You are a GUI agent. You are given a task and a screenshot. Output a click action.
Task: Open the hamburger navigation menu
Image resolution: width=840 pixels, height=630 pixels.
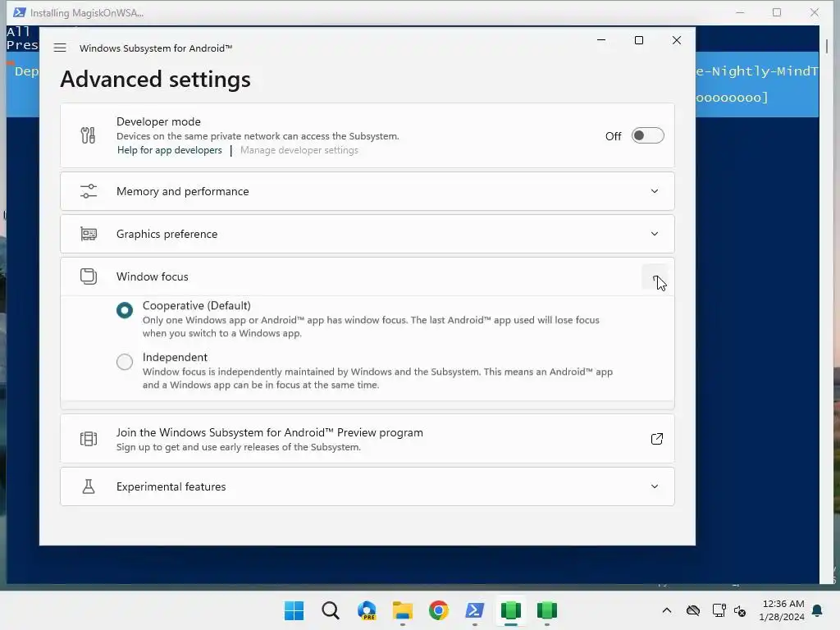60,48
